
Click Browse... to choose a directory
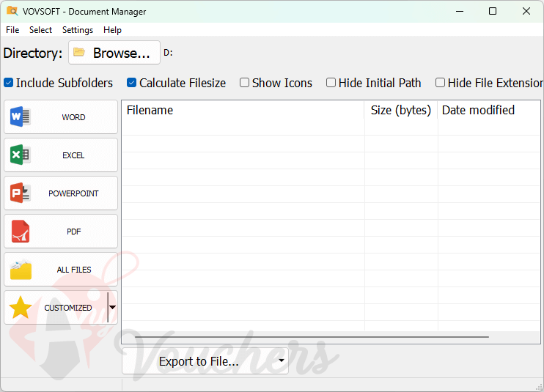point(114,52)
